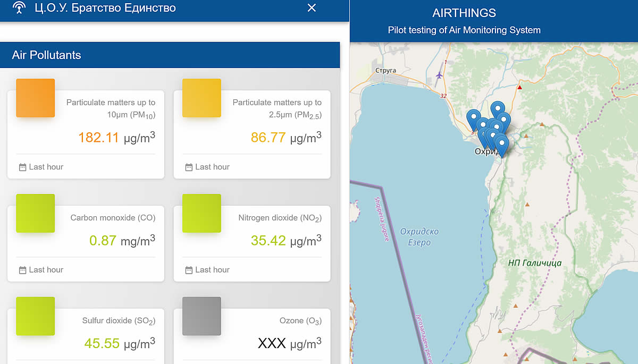638x364 pixels.
Task: Click Last hour in the Carbon monoxide card
Action: 46,270
